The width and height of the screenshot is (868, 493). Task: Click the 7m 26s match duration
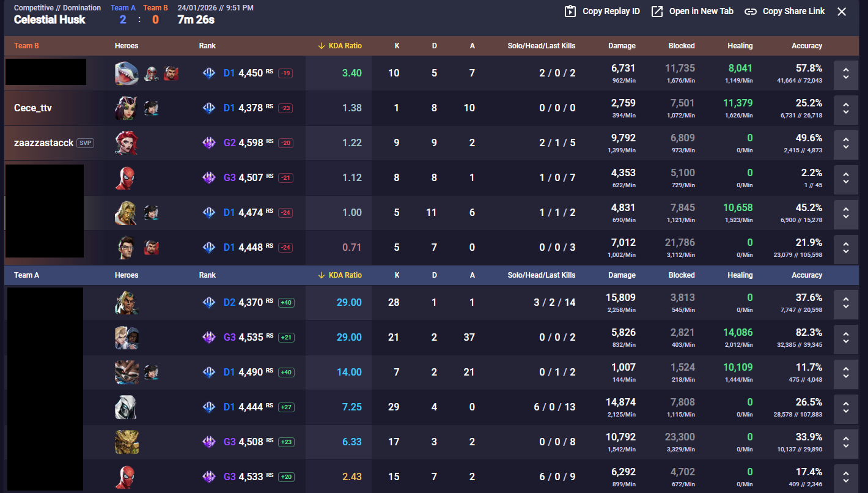pyautogui.click(x=196, y=20)
